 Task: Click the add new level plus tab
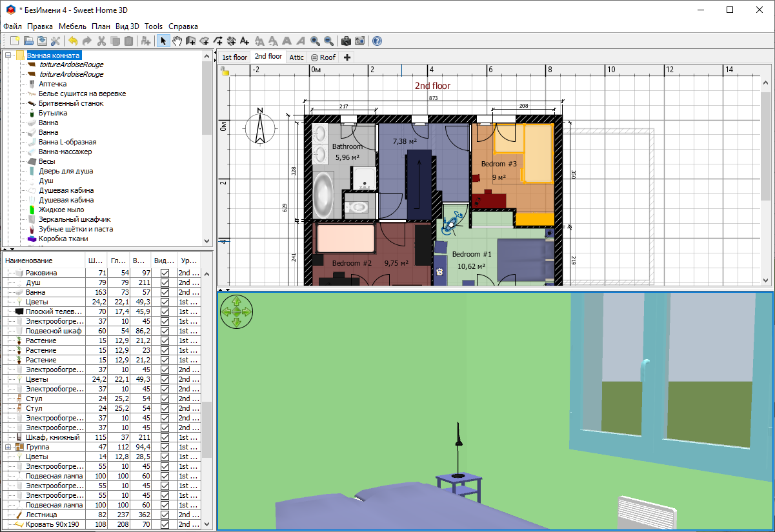pos(347,57)
